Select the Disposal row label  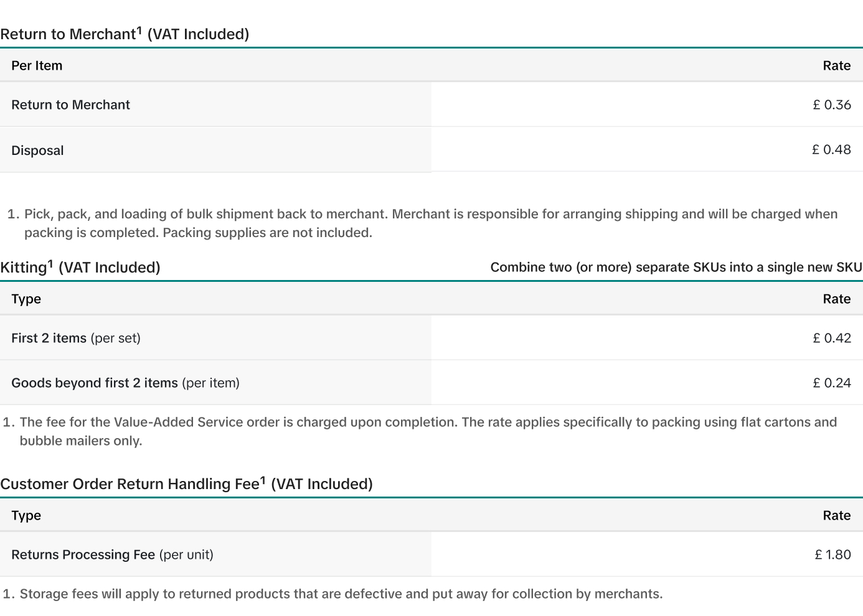coord(37,151)
